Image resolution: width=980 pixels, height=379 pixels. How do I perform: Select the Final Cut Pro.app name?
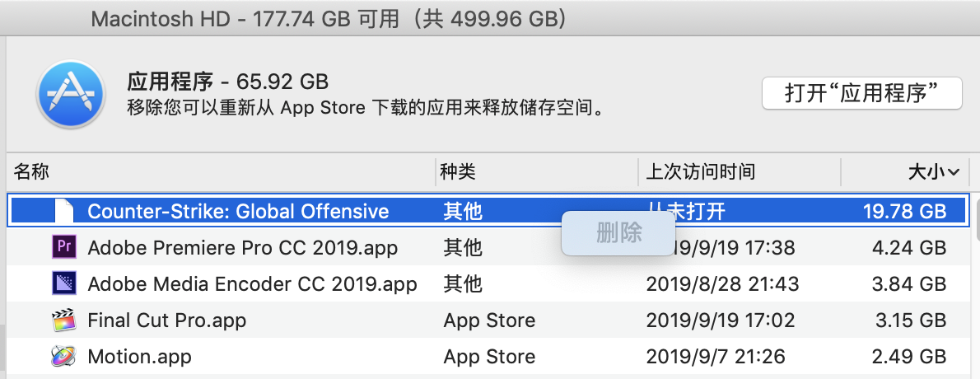(x=167, y=320)
